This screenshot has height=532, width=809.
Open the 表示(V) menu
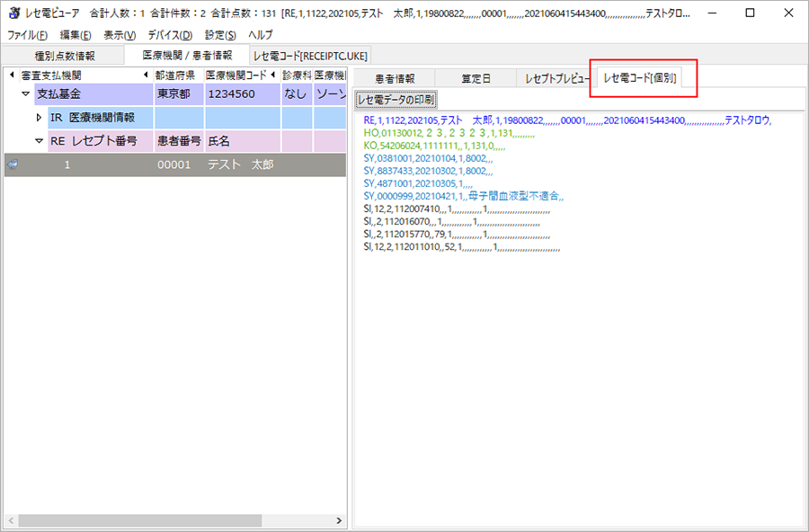point(120,35)
